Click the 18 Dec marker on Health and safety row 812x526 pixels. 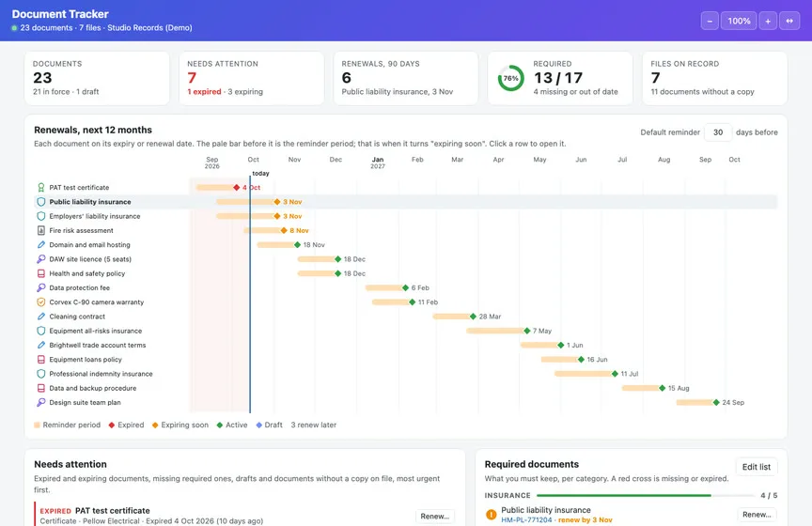[x=337, y=273]
